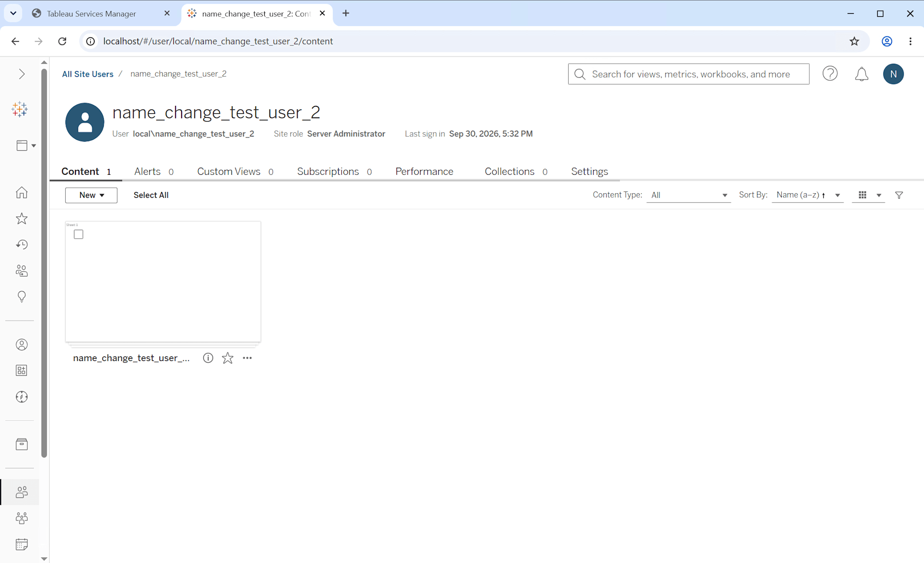This screenshot has height=563, width=924.
Task: Click the sidebar scroll up arrow
Action: tap(44, 62)
